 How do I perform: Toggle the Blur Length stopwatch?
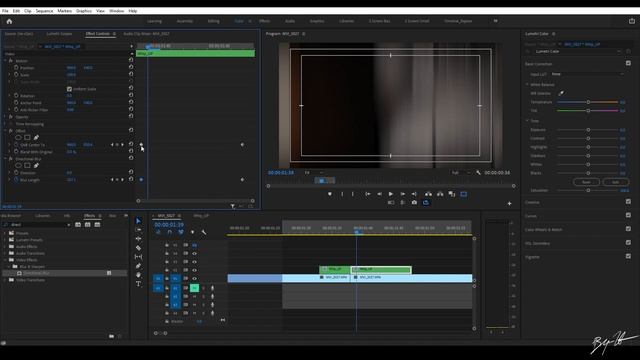tap(16, 179)
